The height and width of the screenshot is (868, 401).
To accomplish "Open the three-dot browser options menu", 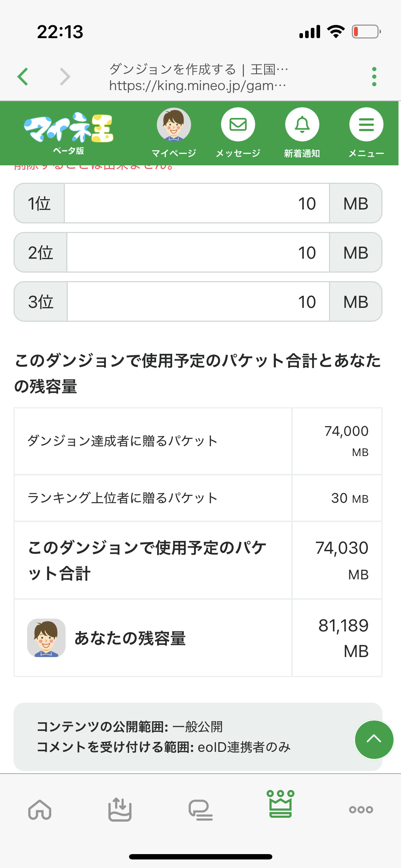I will [x=374, y=77].
